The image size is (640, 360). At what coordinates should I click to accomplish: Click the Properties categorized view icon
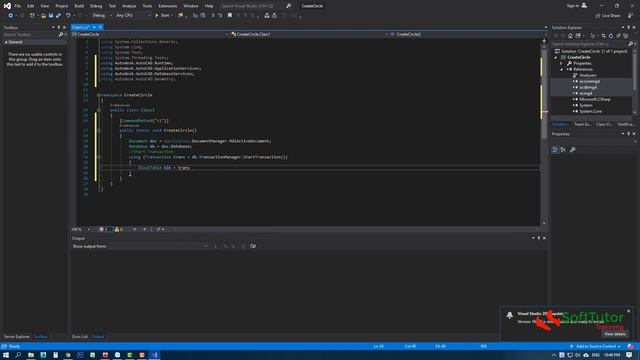tap(555, 150)
